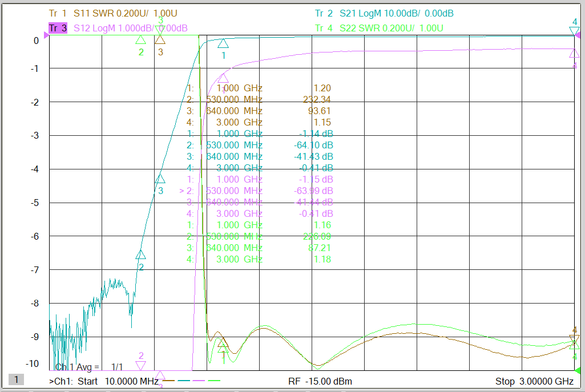Click the Start 10.0000 MHz frequency field

coord(104,382)
